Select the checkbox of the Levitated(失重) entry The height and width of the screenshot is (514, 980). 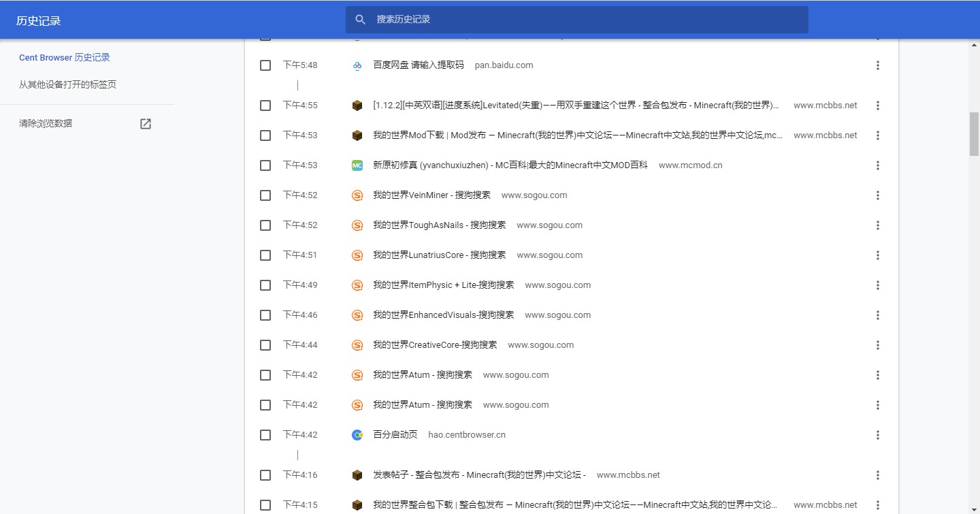(x=265, y=106)
